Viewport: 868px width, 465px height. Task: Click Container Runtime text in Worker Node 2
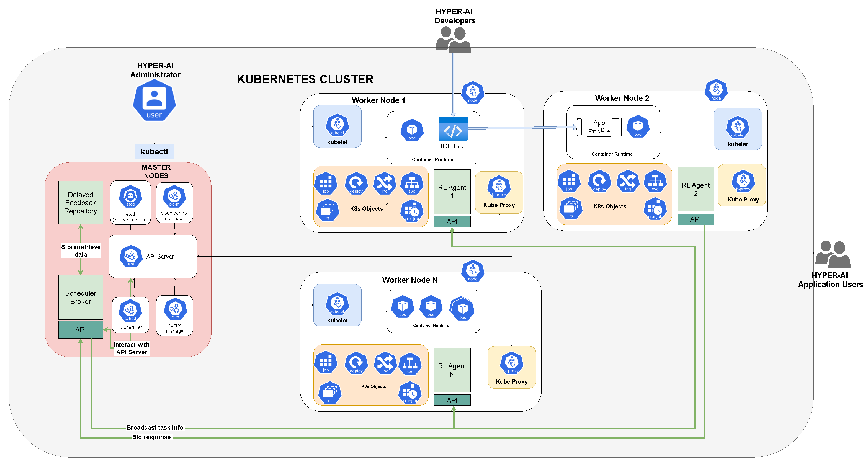click(x=612, y=154)
